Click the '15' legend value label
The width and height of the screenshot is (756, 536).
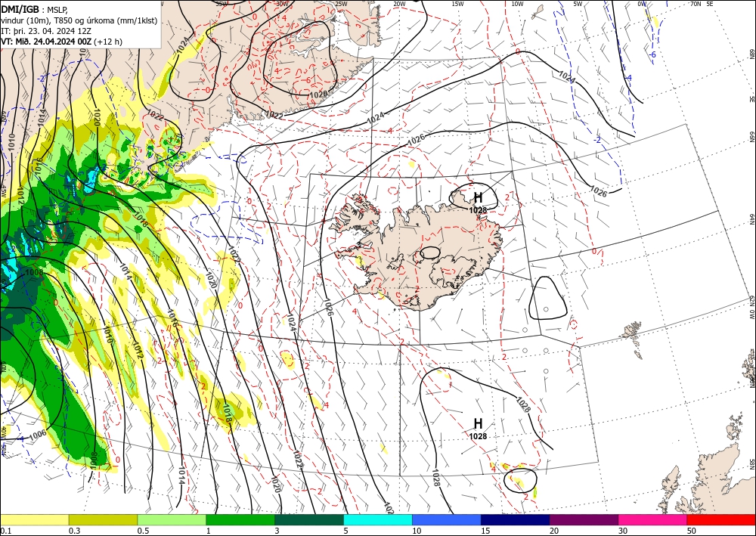coord(485,531)
